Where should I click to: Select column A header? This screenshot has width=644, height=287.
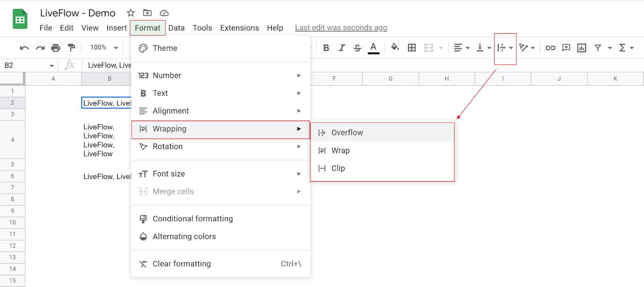[53, 79]
